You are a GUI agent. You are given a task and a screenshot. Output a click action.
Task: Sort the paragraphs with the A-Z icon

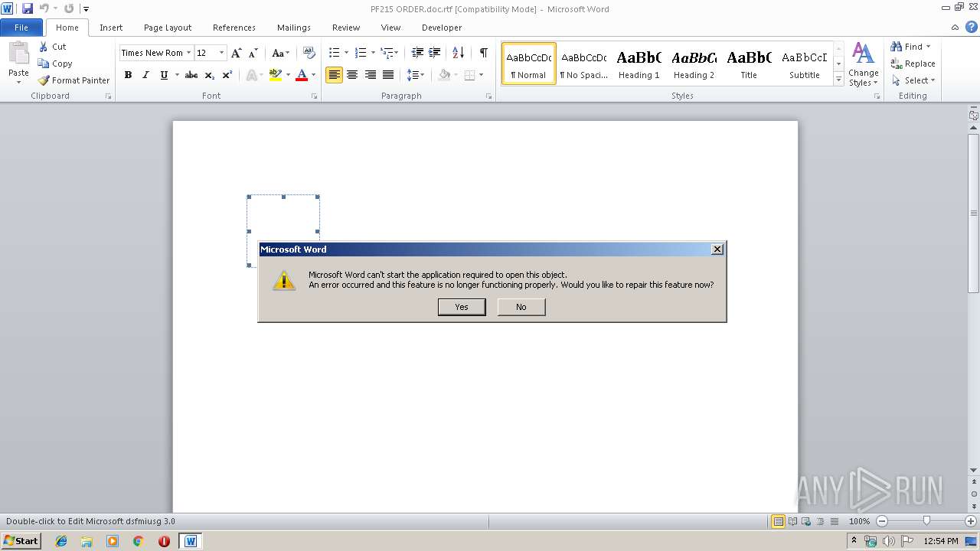click(x=459, y=53)
